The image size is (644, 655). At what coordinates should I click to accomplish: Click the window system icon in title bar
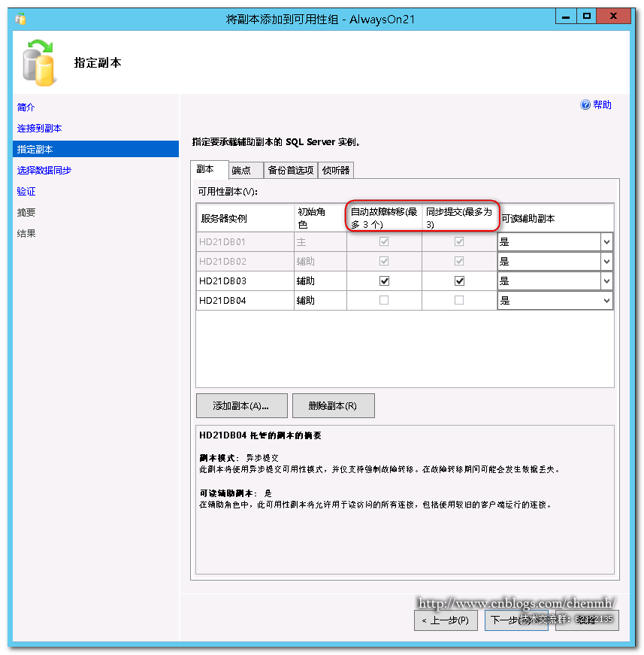click(x=20, y=18)
